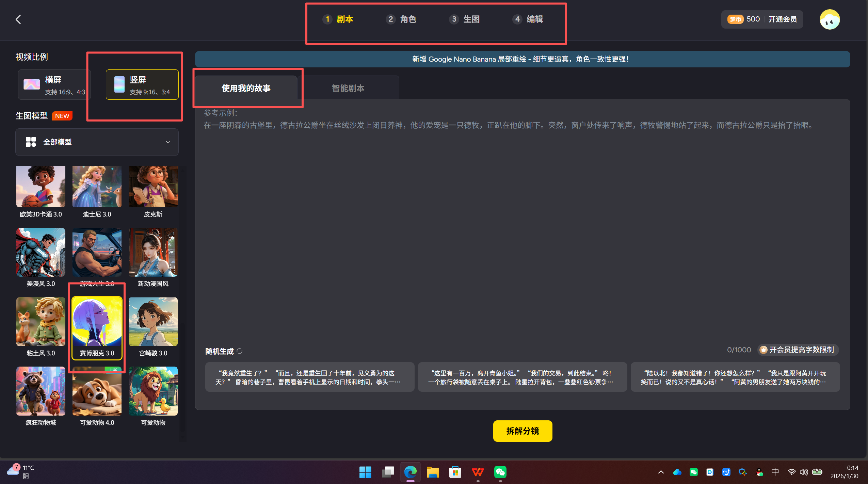
Task: Click 开通会员 to upgrade membership
Action: tap(783, 19)
